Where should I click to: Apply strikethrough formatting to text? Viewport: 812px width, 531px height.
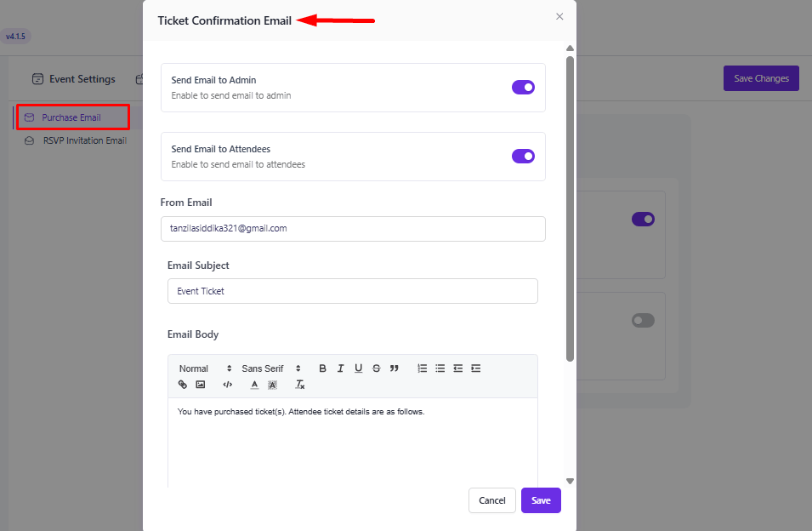pyautogui.click(x=376, y=368)
